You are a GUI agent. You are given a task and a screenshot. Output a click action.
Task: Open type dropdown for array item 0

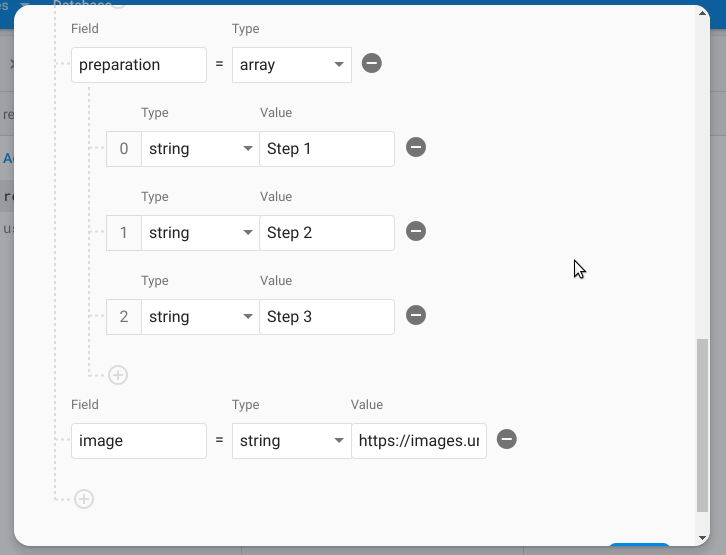(x=200, y=149)
